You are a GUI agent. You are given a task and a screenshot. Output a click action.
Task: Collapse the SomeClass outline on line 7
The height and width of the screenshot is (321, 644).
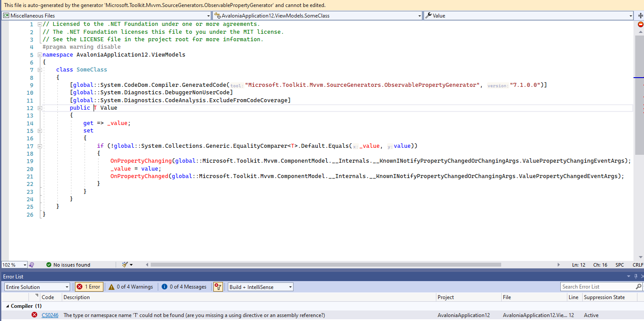39,70
